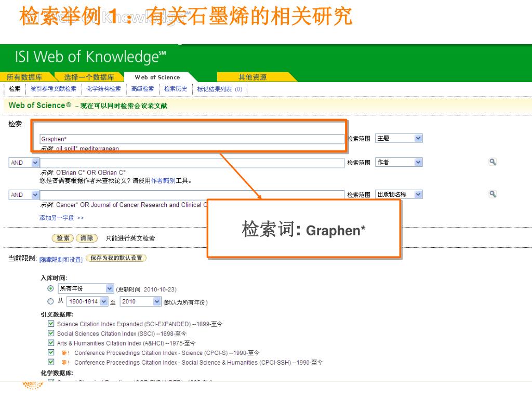The height and width of the screenshot is (399, 532).
Task: Open the 主题 search scope dropdown
Action: pos(398,138)
